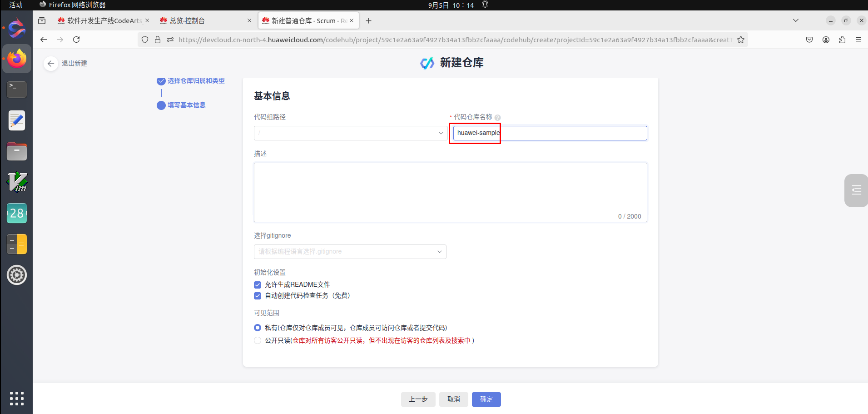Open the notification bell in the top bar

pos(485,5)
